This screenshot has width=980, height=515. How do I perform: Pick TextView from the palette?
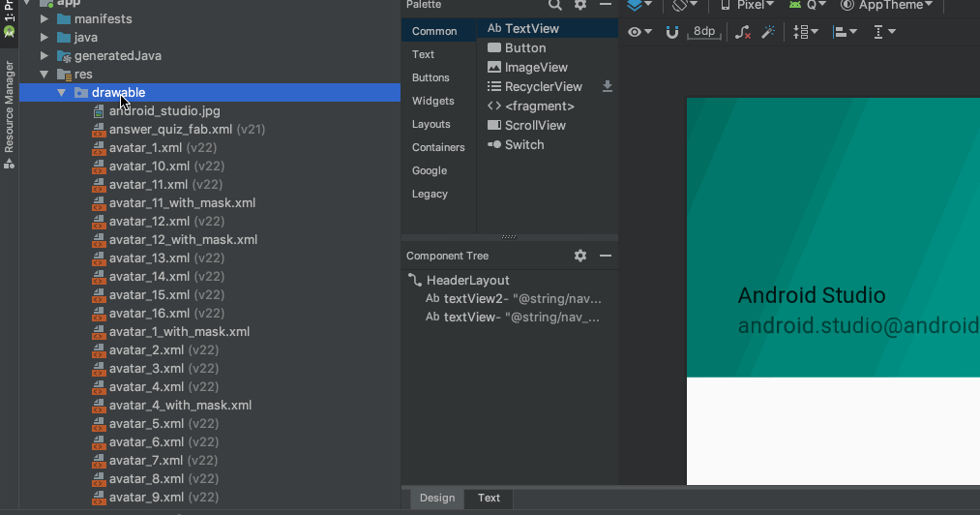[x=548, y=28]
